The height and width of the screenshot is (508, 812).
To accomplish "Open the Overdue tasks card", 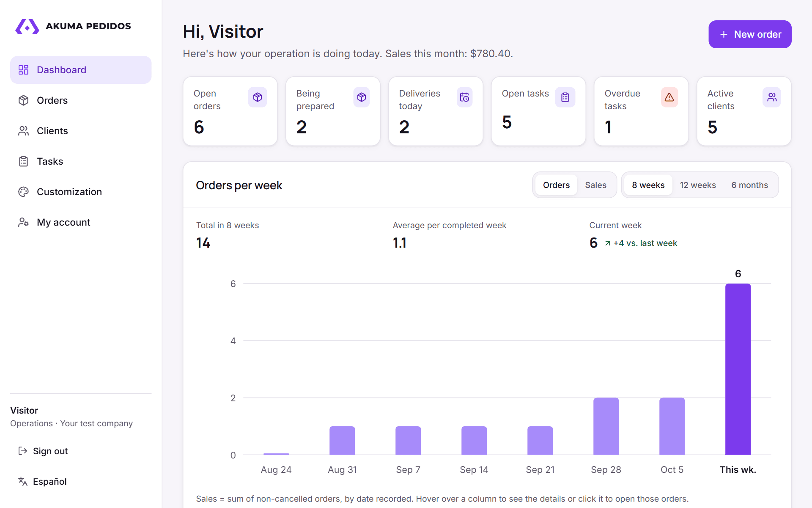I will point(641,111).
